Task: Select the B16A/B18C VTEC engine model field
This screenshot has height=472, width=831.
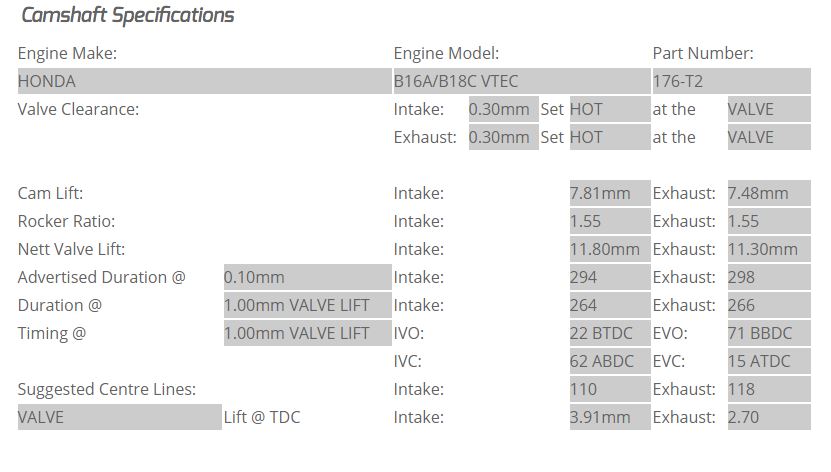Action: 521,81
